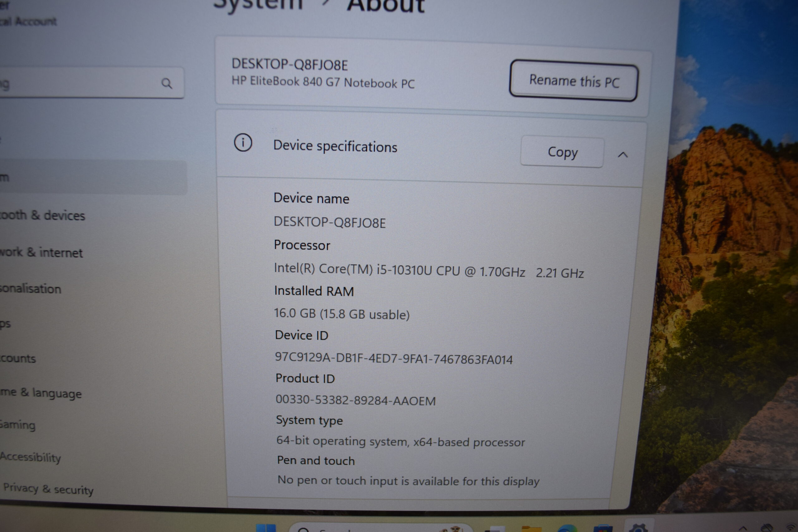Click the Installed RAM label
This screenshot has height=532, width=798.
(314, 291)
